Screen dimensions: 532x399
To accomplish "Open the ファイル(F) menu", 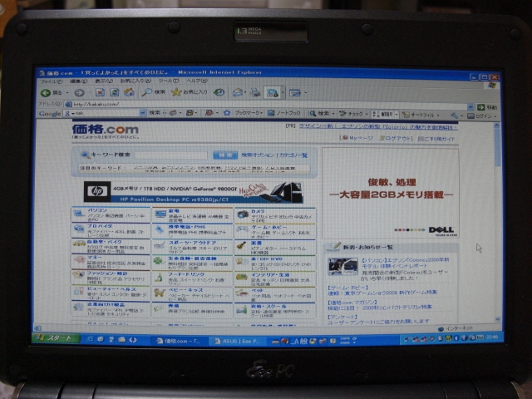I will [52, 81].
